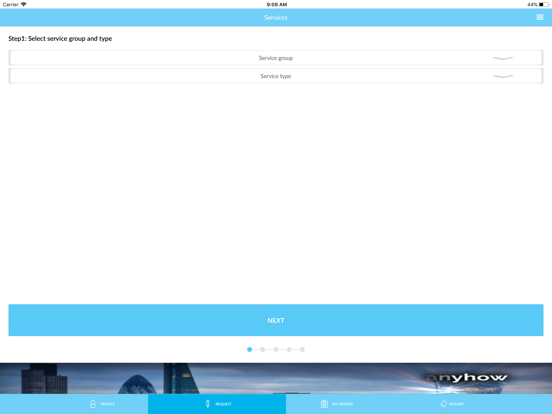Jump to the third step dot
This screenshot has height=414, width=552.
coord(276,349)
